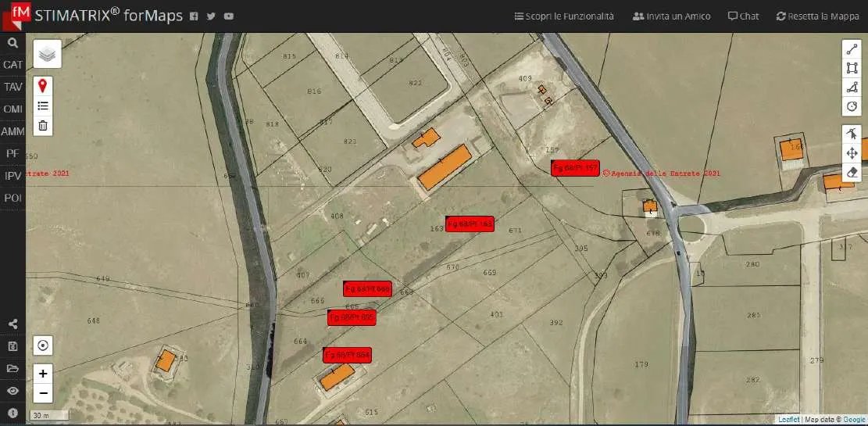Open the marker list icon
The height and width of the screenshot is (426, 868).
[x=43, y=106]
